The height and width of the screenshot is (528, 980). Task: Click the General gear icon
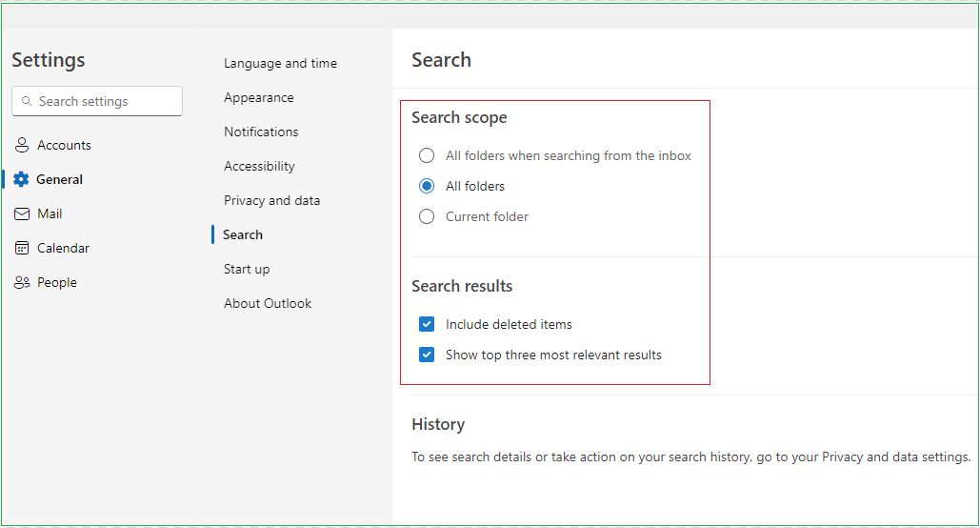tap(22, 180)
